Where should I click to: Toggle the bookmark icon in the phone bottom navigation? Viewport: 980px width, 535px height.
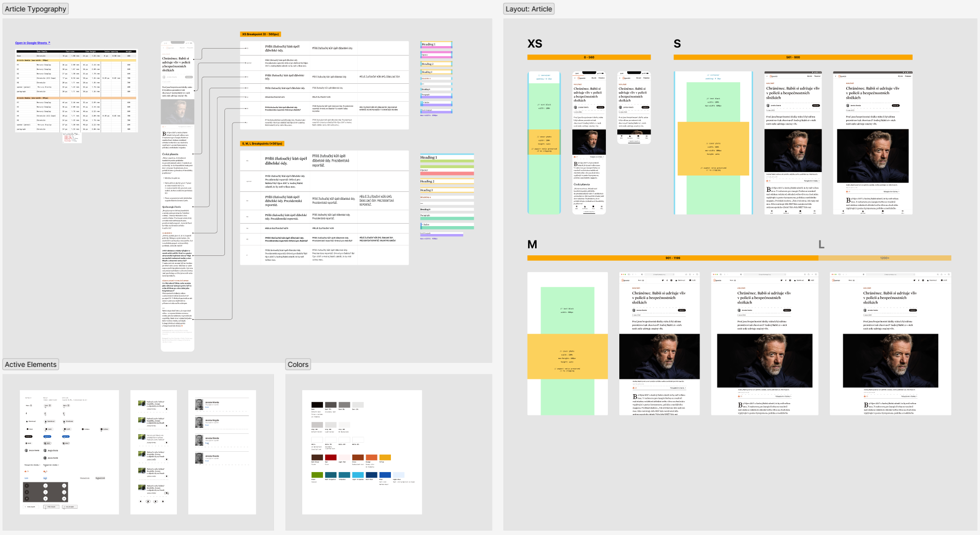tap(593, 207)
